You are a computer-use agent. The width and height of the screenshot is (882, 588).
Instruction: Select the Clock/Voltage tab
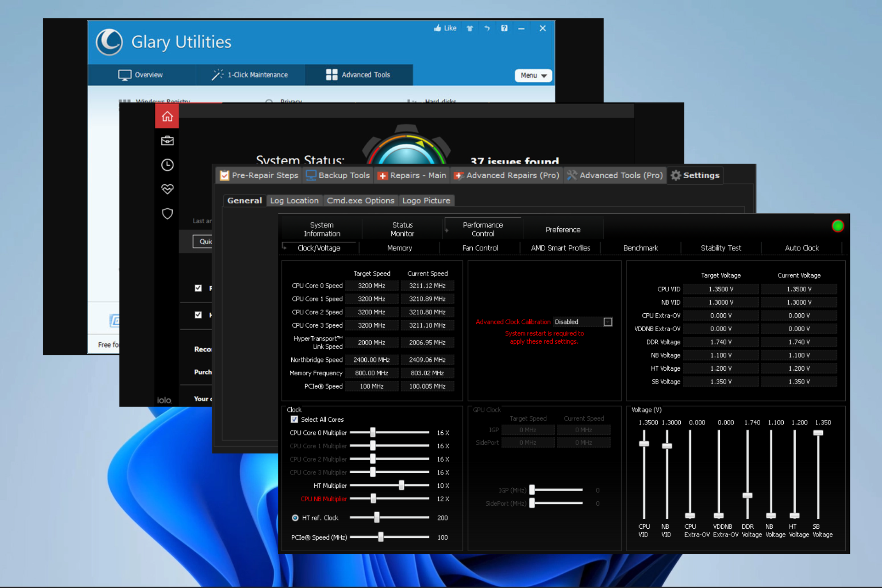[319, 248]
